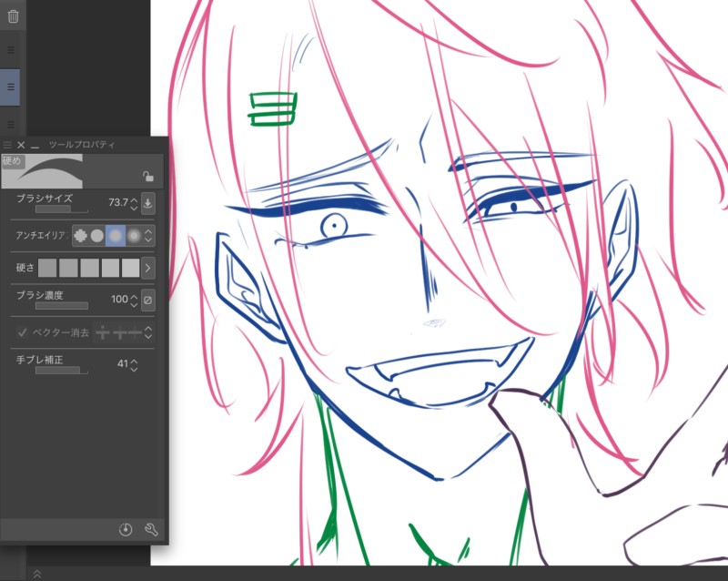Select strong anti-aliasing option
Image resolution: width=728 pixels, height=581 pixels.
[134, 236]
